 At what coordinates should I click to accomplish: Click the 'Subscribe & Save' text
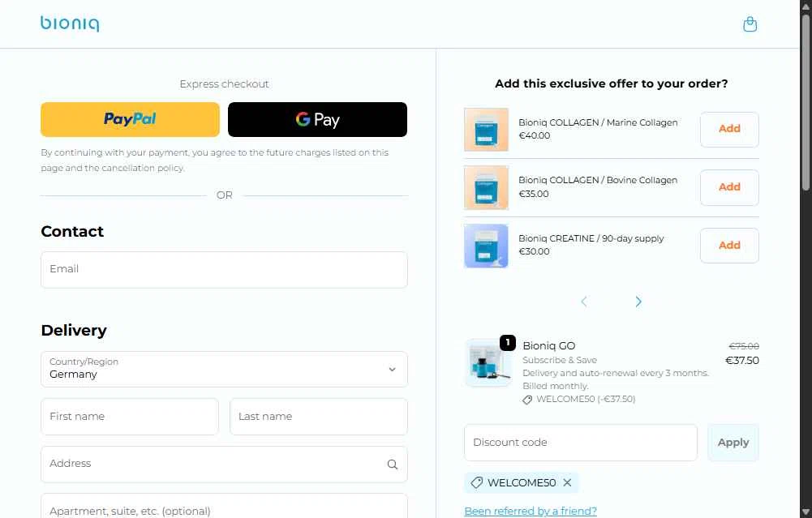560,360
